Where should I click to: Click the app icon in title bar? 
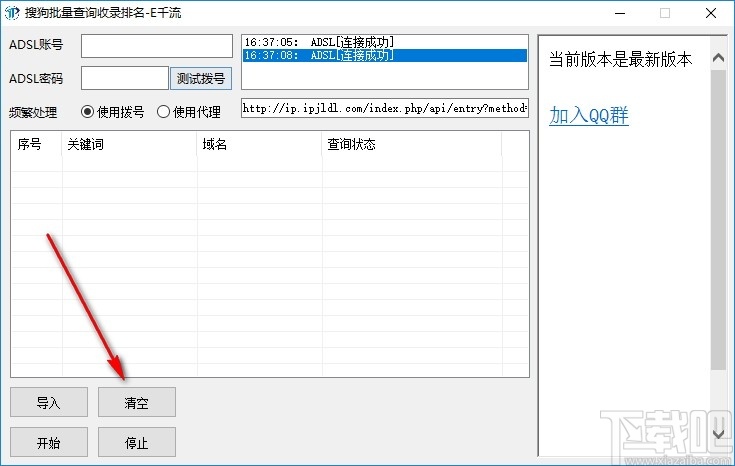click(12, 13)
